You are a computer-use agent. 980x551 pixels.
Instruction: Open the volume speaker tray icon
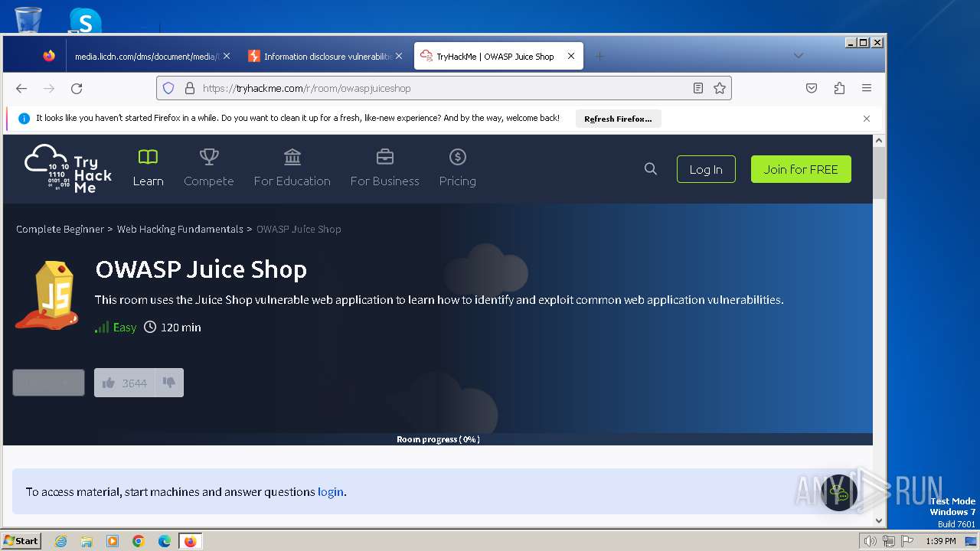pyautogui.click(x=870, y=541)
